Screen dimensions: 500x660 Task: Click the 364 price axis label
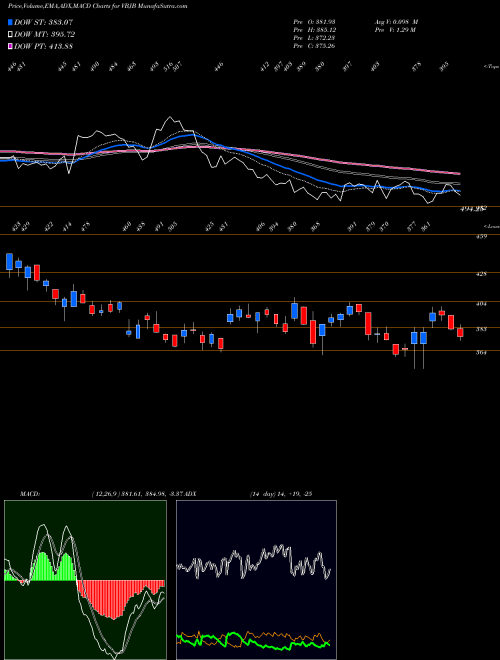click(x=481, y=353)
